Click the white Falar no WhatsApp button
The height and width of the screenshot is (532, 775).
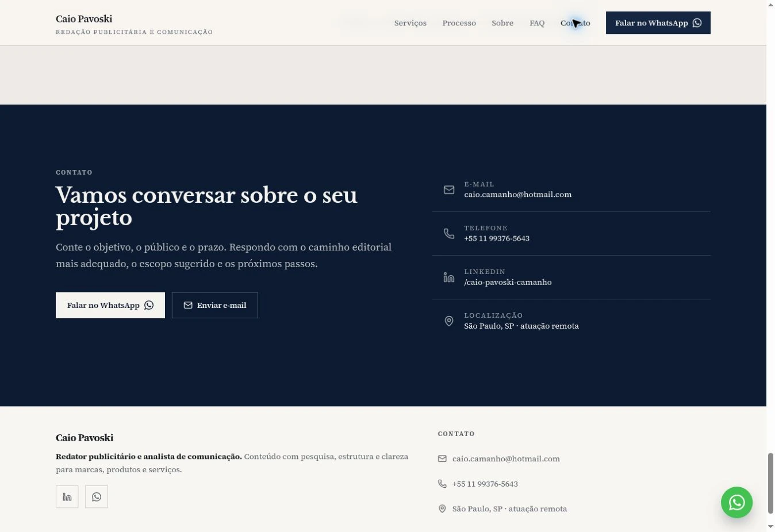(110, 305)
